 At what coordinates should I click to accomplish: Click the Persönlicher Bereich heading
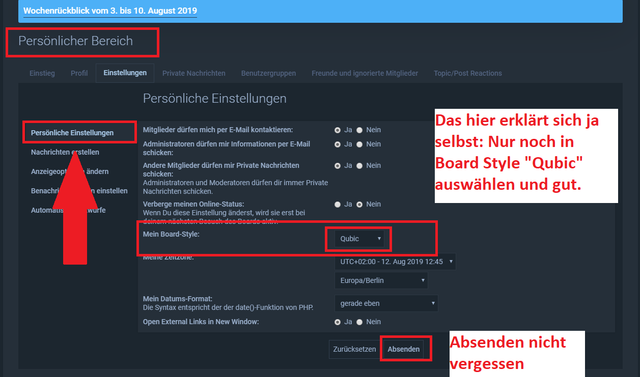[x=76, y=41]
